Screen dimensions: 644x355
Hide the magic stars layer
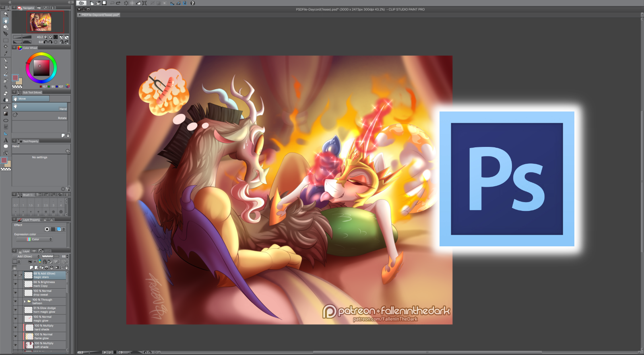pyautogui.click(x=15, y=275)
